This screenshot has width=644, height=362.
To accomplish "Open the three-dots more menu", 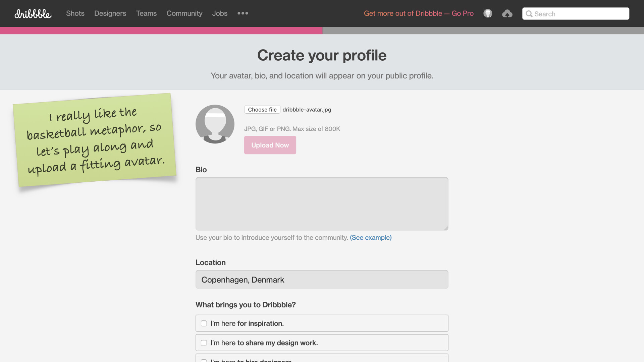I will [x=243, y=13].
